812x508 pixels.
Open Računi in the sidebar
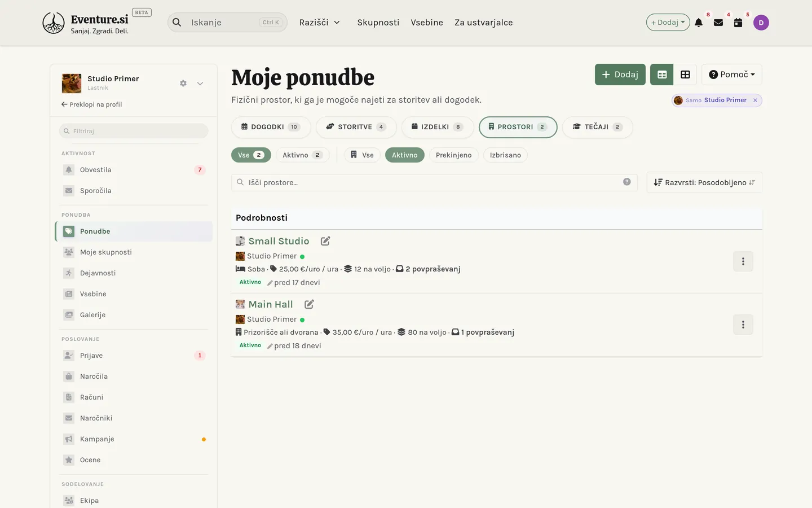point(134,397)
